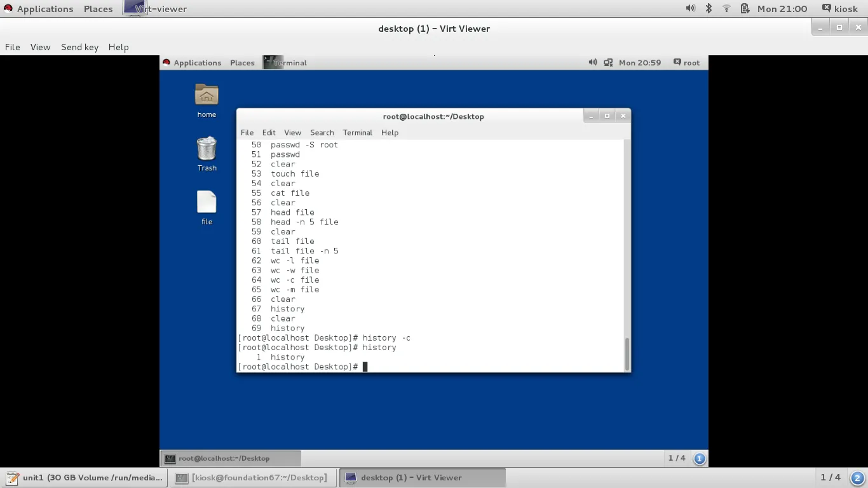Click history line 'tail file -n 5'
868x488 pixels.
(x=304, y=251)
